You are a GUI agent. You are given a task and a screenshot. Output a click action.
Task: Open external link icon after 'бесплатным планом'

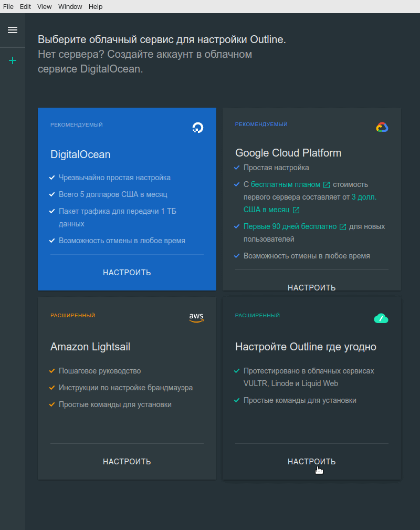[x=327, y=185]
